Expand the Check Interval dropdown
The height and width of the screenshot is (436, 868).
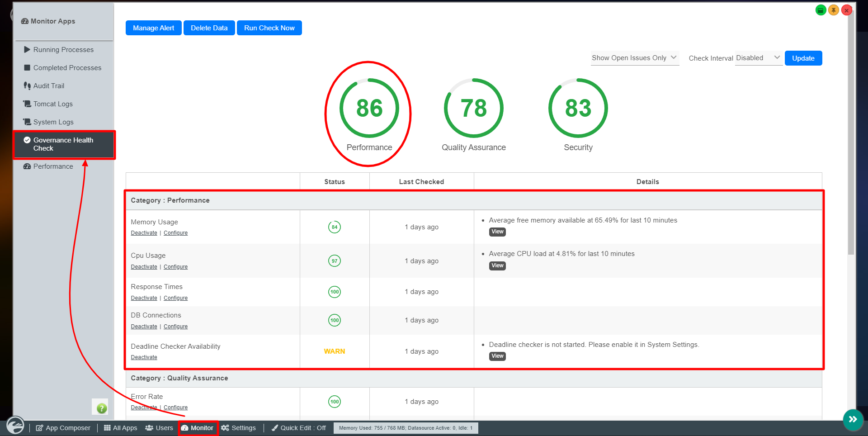(758, 58)
